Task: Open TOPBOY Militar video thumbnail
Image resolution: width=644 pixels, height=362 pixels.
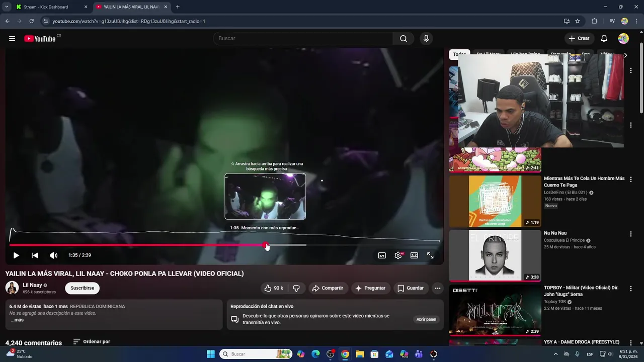Action: coord(495,311)
